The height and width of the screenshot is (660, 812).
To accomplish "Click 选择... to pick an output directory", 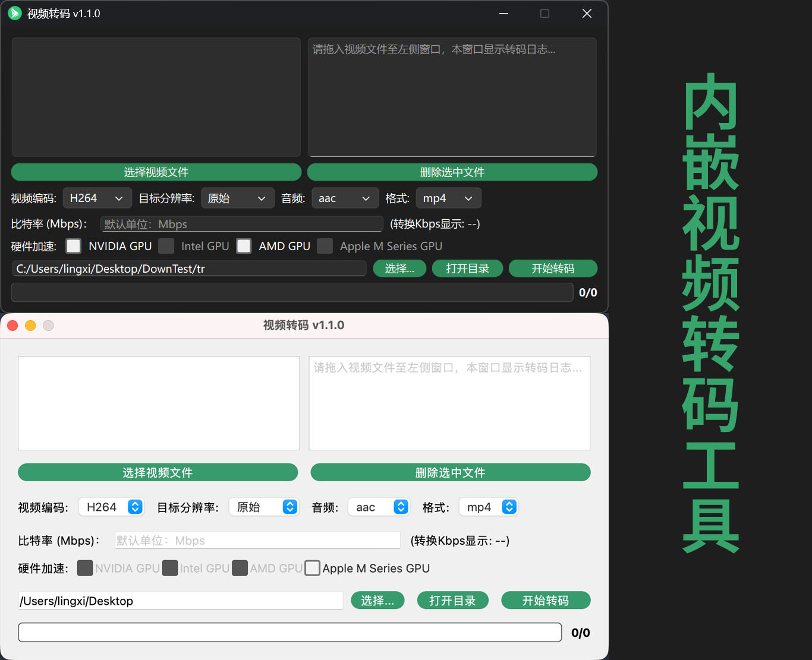I will (x=399, y=268).
